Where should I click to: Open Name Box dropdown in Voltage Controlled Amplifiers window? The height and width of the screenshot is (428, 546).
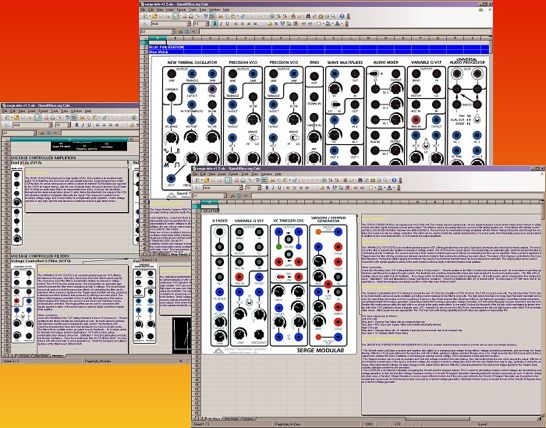(x=34, y=133)
